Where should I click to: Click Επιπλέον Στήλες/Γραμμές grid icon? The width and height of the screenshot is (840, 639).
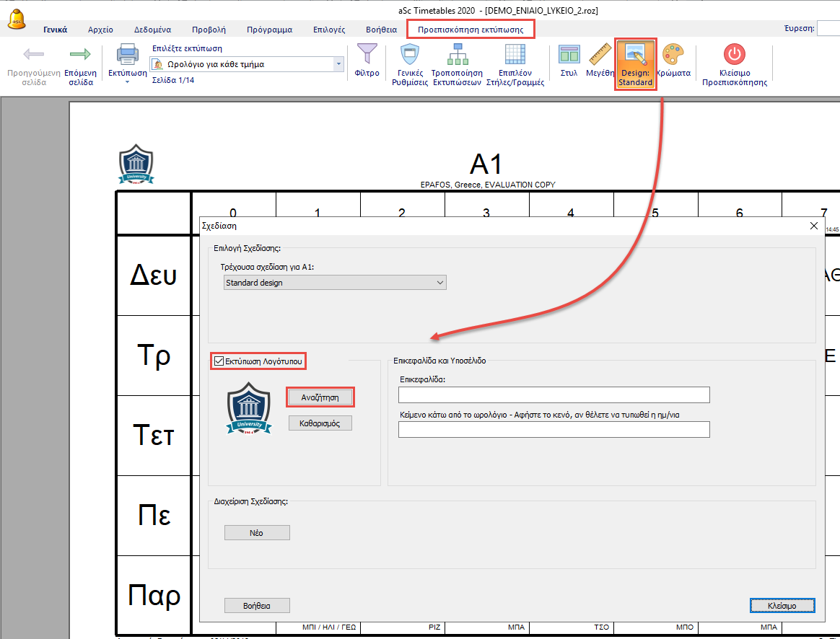[515, 56]
